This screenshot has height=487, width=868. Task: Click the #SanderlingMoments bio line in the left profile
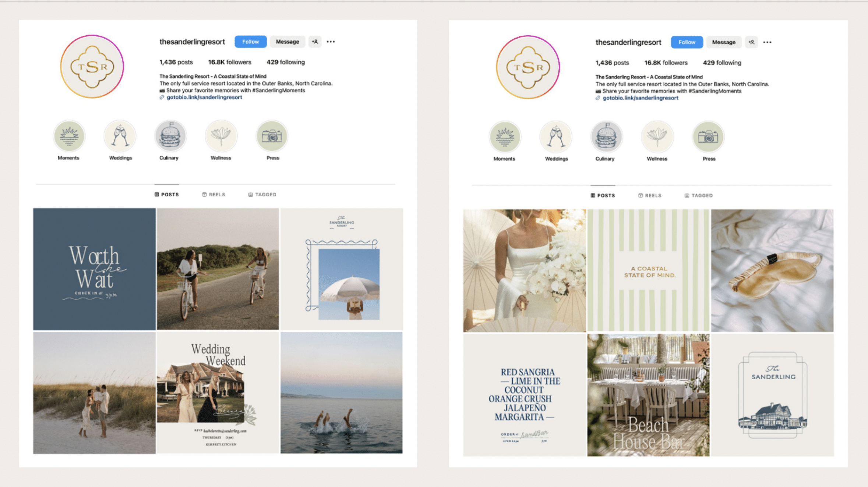pyautogui.click(x=232, y=90)
